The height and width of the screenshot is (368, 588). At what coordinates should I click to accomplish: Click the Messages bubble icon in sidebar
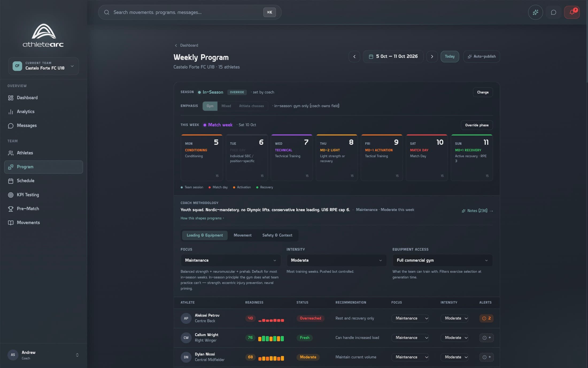coord(11,126)
